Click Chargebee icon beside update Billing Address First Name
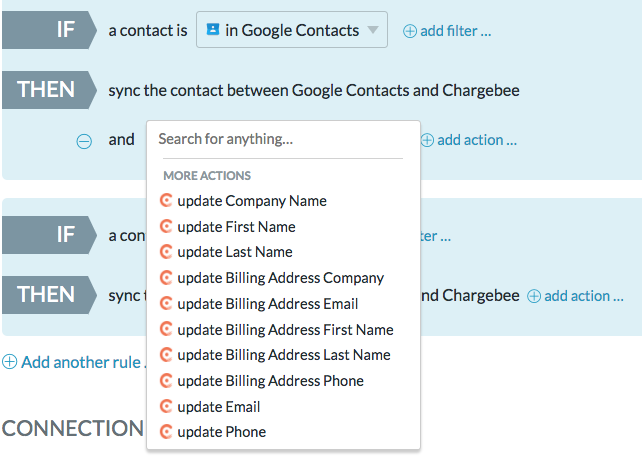Viewport: 642px width, 457px height. 166,329
